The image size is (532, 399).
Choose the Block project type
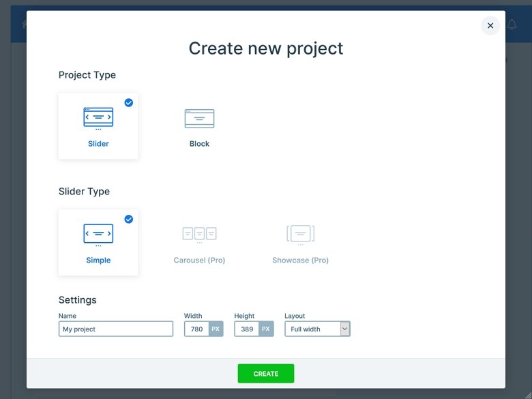click(199, 126)
